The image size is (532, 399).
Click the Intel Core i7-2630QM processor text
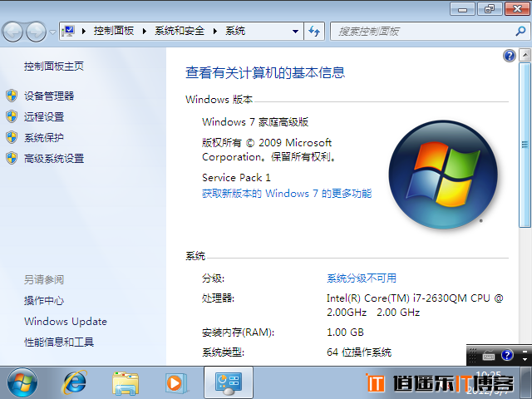pyautogui.click(x=415, y=305)
